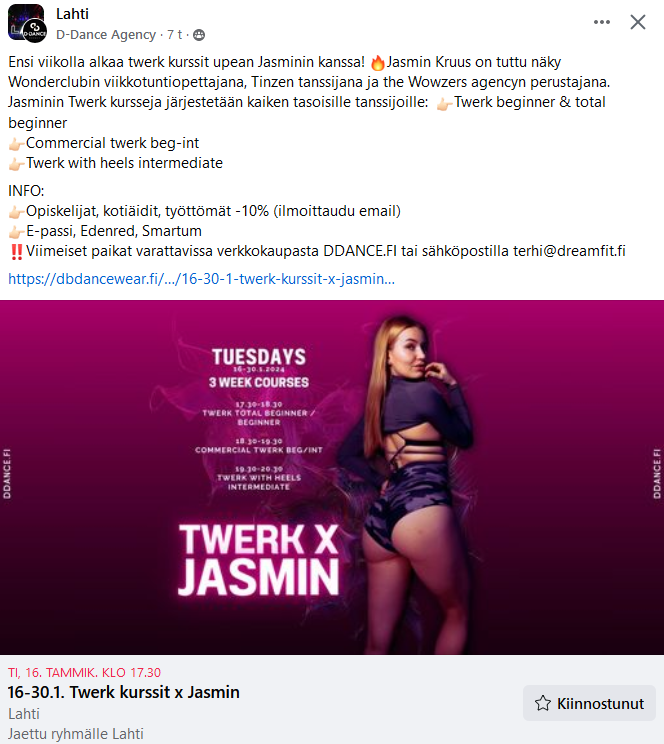Open the Twerk x Jasmin event poster image
The height and width of the screenshot is (744, 664).
(332, 477)
